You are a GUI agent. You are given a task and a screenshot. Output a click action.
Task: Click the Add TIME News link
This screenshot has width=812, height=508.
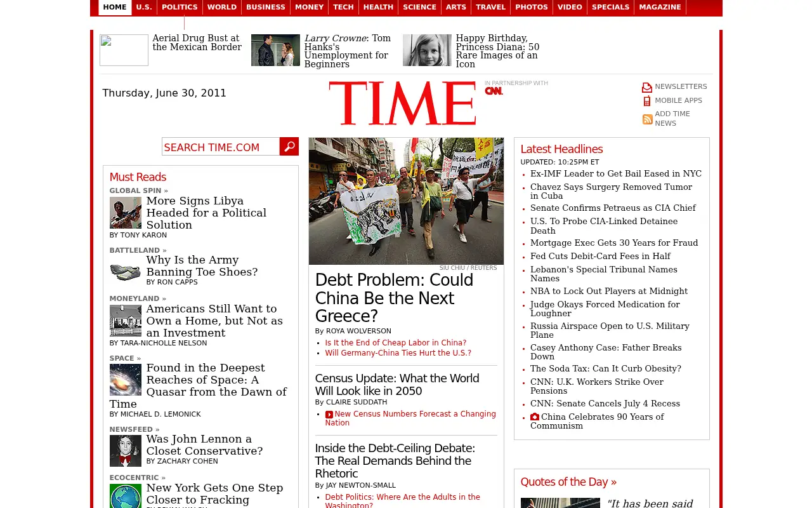coord(672,119)
